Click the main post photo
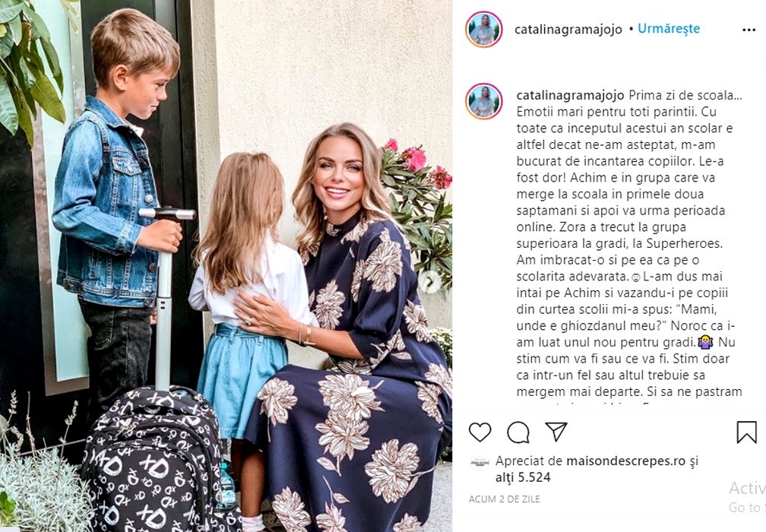 click(x=226, y=266)
